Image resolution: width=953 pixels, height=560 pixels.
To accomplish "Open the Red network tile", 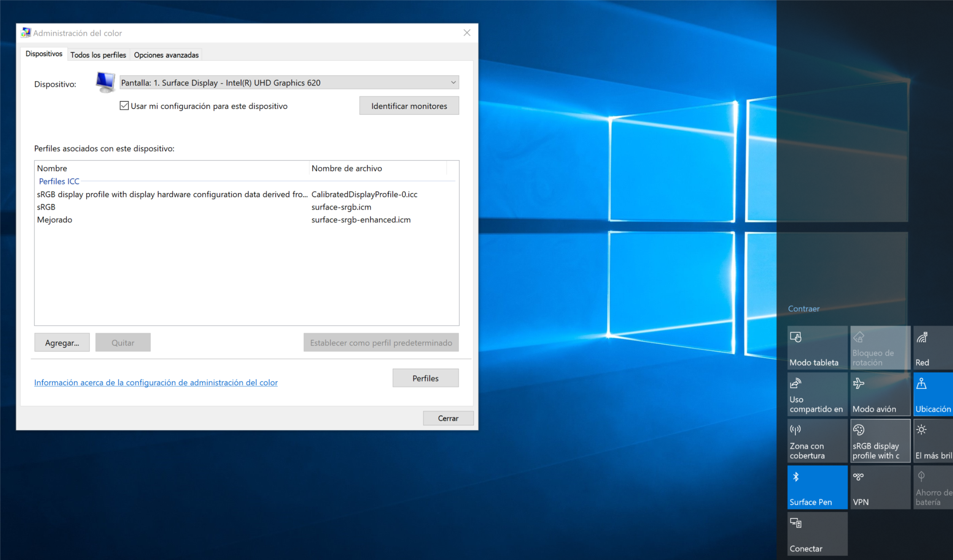I will pyautogui.click(x=933, y=347).
